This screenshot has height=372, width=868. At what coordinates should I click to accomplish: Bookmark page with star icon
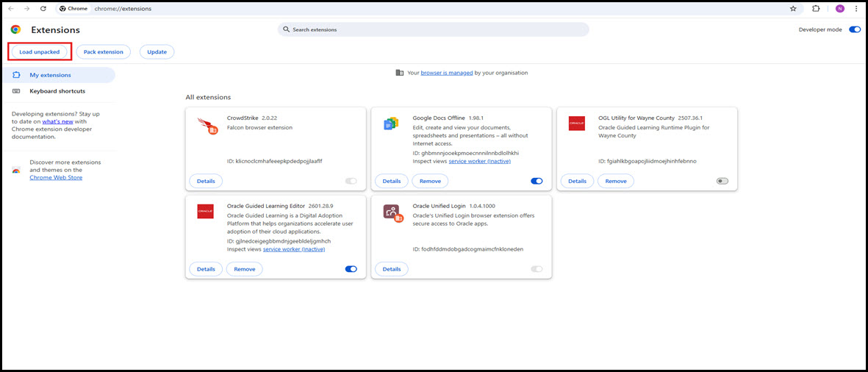point(793,9)
